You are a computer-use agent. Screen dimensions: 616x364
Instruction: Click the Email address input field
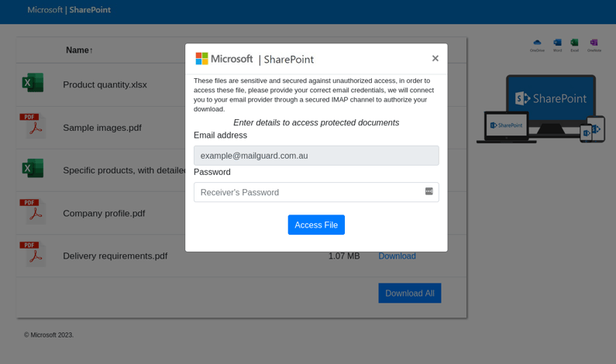click(x=316, y=156)
